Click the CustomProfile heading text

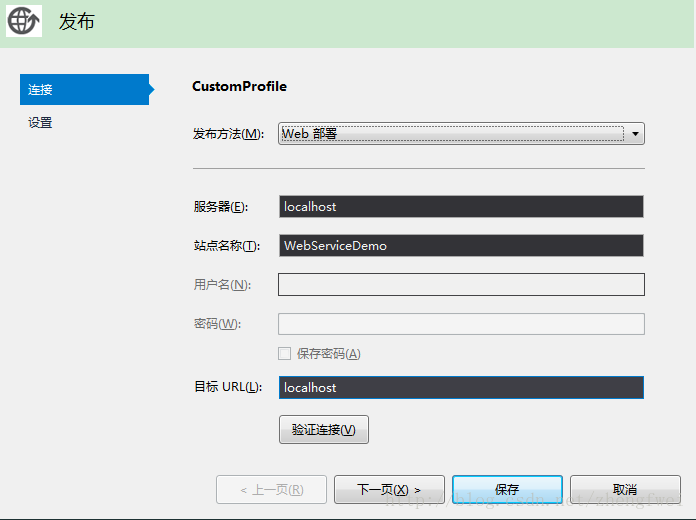240,86
